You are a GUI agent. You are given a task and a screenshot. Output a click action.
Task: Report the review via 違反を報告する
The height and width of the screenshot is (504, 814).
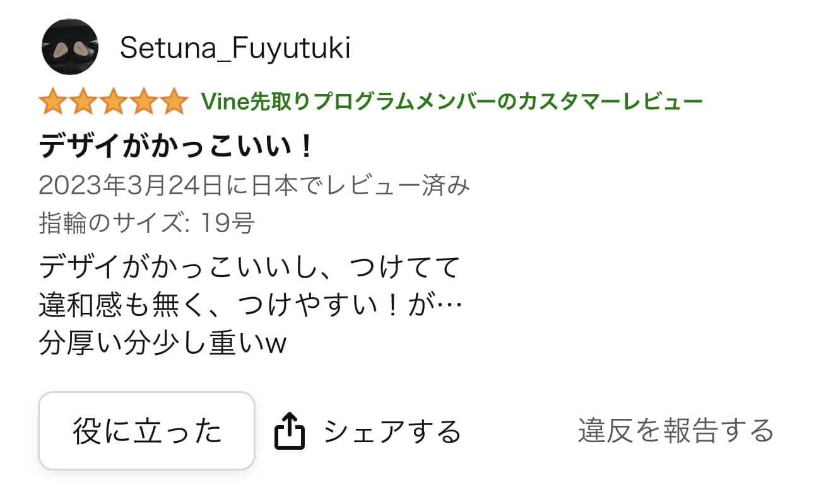(675, 431)
